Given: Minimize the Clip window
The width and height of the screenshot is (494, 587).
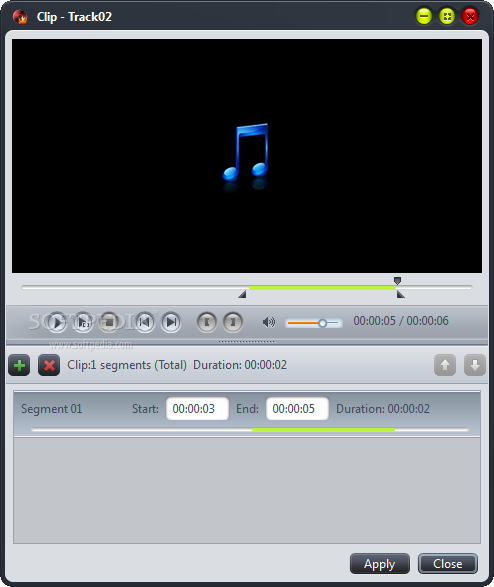Looking at the screenshot, I should [424, 16].
